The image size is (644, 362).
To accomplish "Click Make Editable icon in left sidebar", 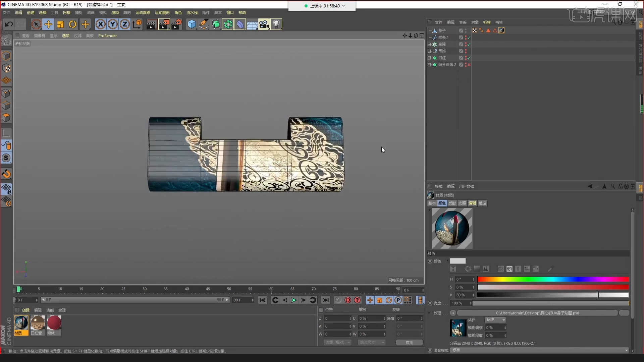I will 6,40.
